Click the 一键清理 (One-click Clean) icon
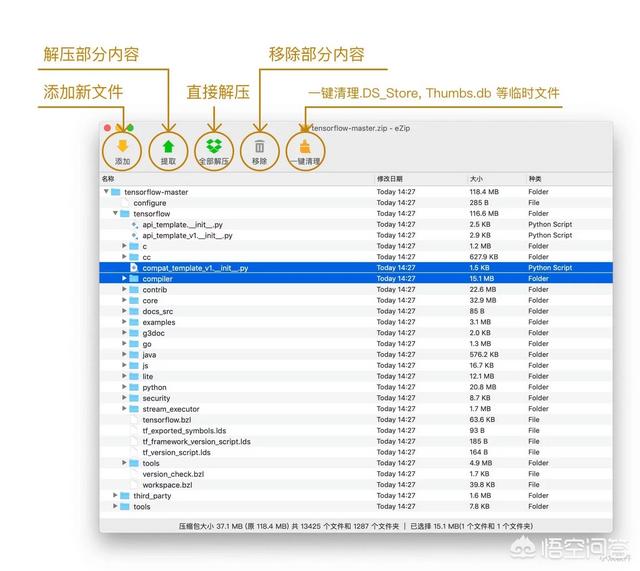Image resolution: width=640 pixels, height=571 pixels. coord(305,146)
